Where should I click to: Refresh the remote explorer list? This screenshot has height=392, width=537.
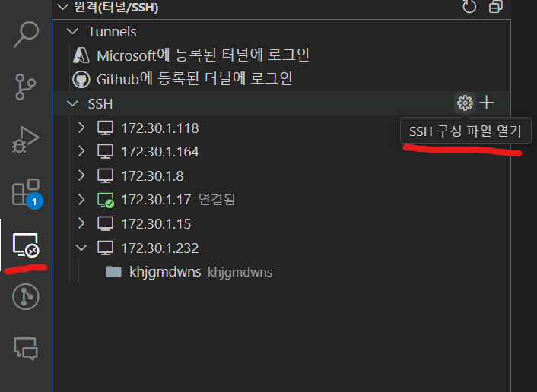pyautogui.click(x=469, y=7)
